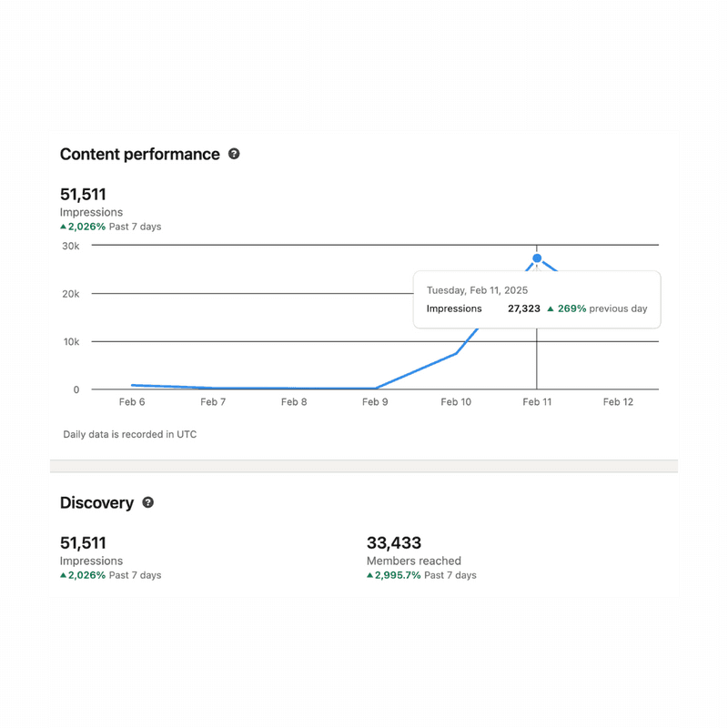This screenshot has height=728, width=728.
Task: Select the Feb 6 label on the x-axis
Action: click(x=132, y=402)
